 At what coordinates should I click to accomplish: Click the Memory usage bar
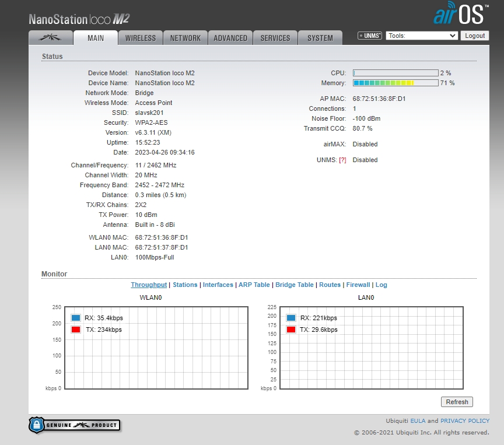[395, 83]
